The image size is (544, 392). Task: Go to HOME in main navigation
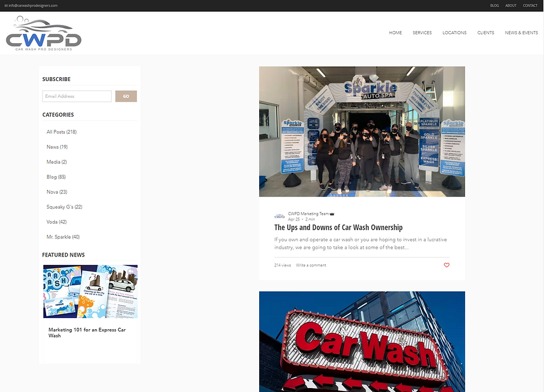point(395,33)
